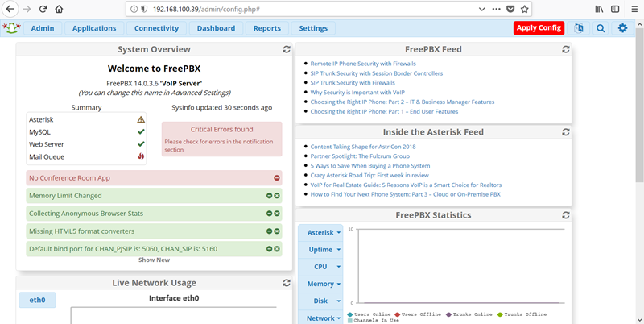
Task: Click the site information icon in address bar
Action: click(x=134, y=9)
